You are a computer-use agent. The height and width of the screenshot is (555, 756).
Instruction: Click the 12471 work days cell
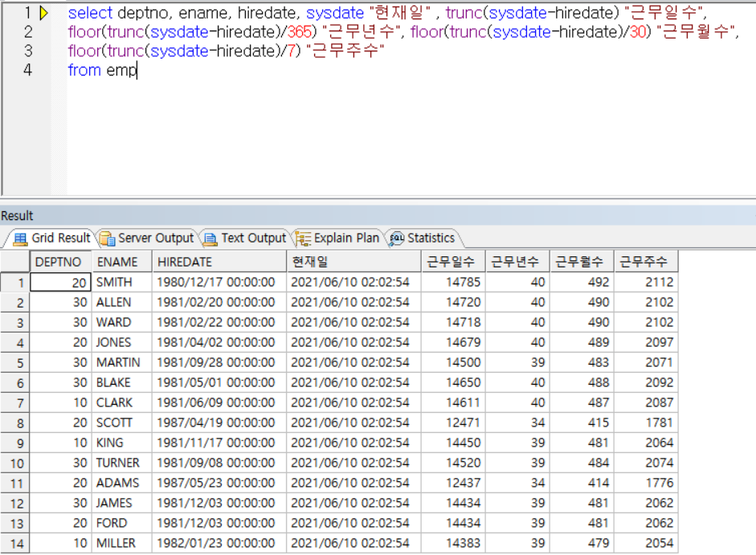click(x=454, y=423)
